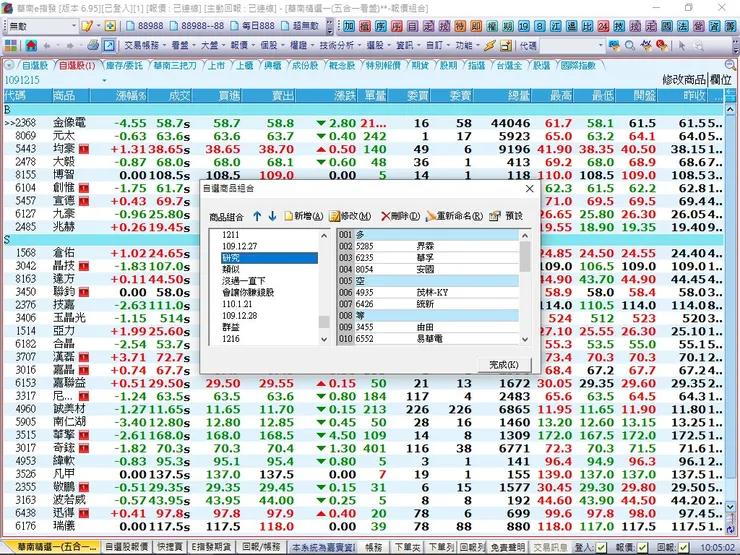Open the 代碼 code input dropdown
Image resolution: width=740 pixels, height=555 pixels.
tap(601, 46)
